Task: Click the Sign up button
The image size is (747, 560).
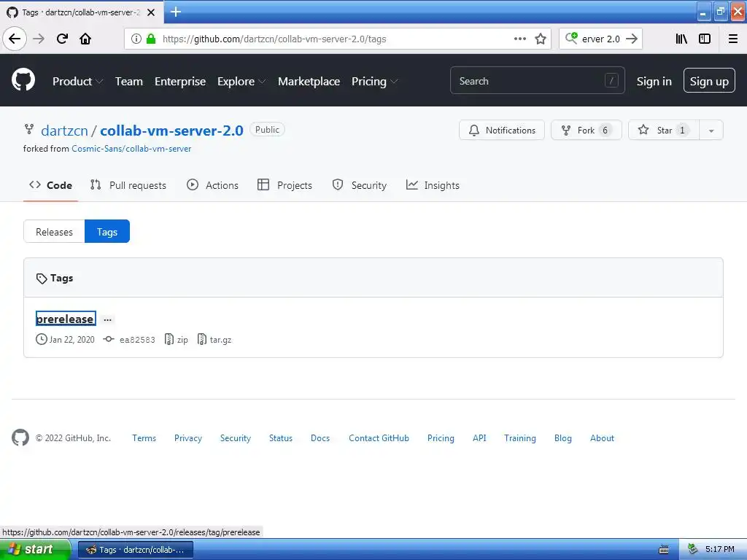Action: point(709,80)
